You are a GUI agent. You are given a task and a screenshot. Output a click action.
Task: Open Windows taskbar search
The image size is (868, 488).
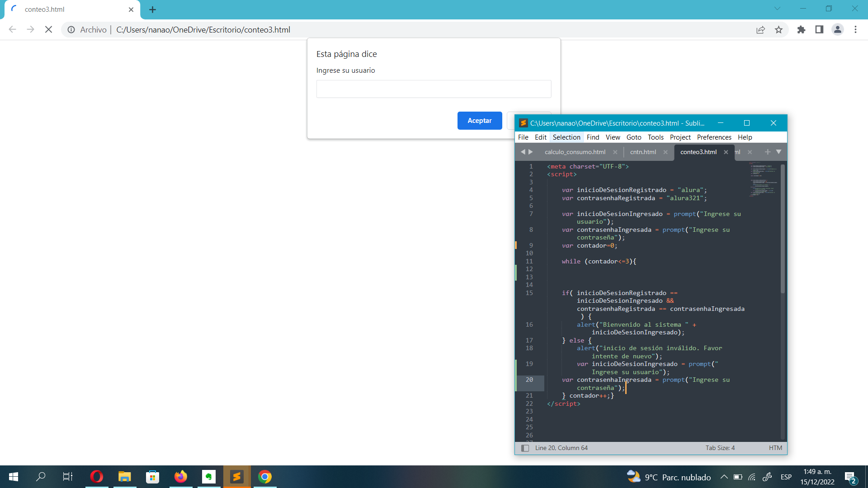pyautogui.click(x=41, y=477)
